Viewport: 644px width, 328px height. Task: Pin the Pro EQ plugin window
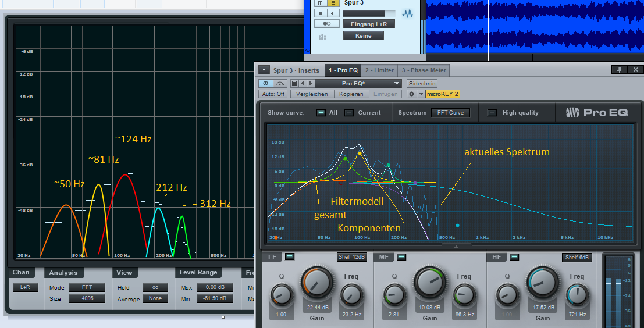click(619, 70)
